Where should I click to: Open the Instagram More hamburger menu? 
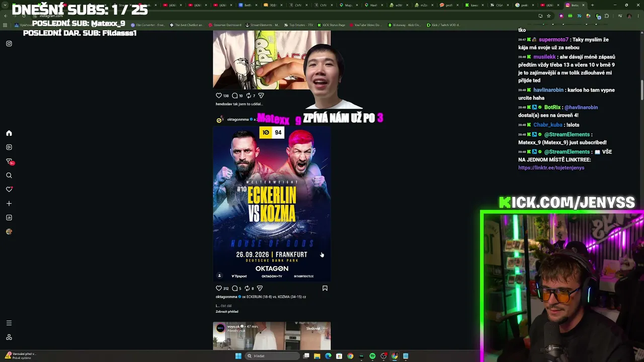[x=9, y=323]
